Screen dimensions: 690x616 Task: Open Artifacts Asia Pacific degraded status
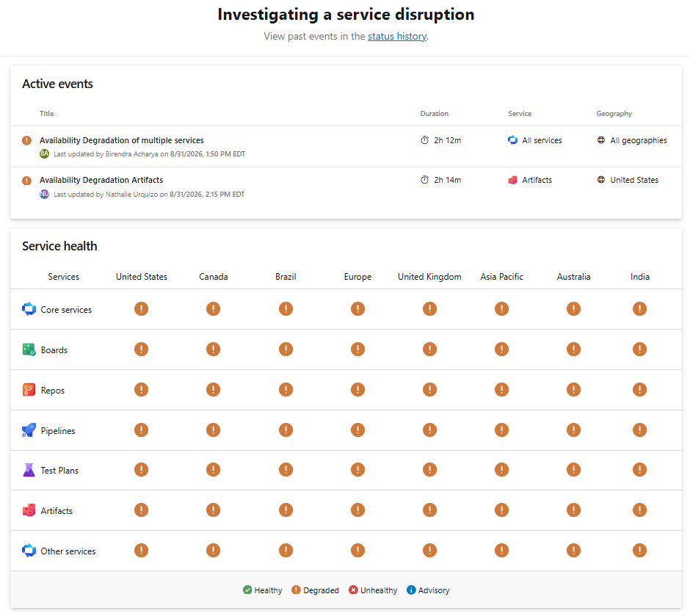tap(501, 510)
